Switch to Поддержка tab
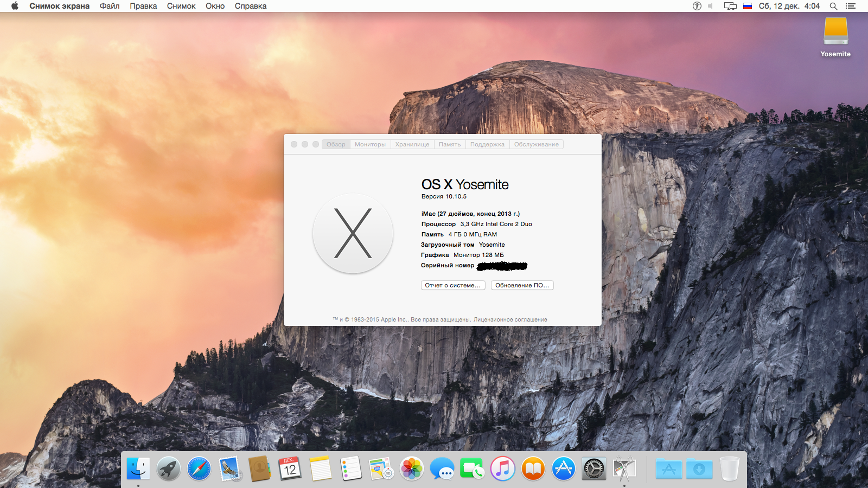This screenshot has width=868, height=488. click(x=487, y=144)
